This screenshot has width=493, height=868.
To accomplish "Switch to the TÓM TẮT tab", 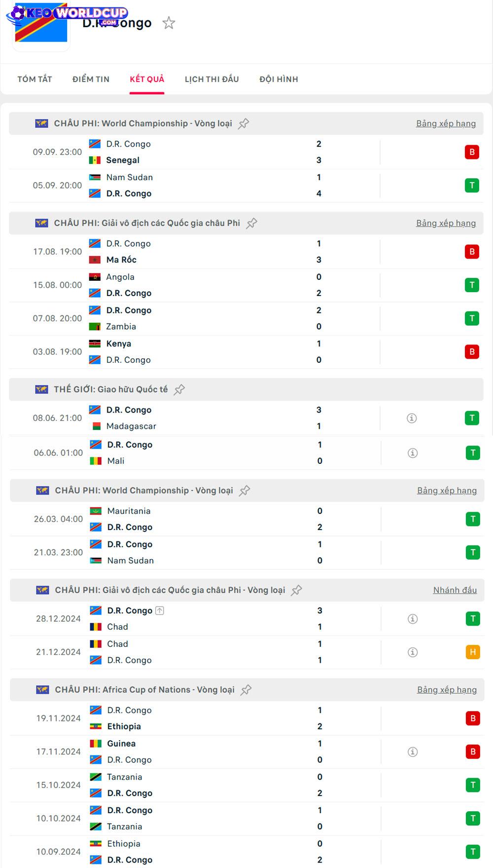I will pos(35,79).
